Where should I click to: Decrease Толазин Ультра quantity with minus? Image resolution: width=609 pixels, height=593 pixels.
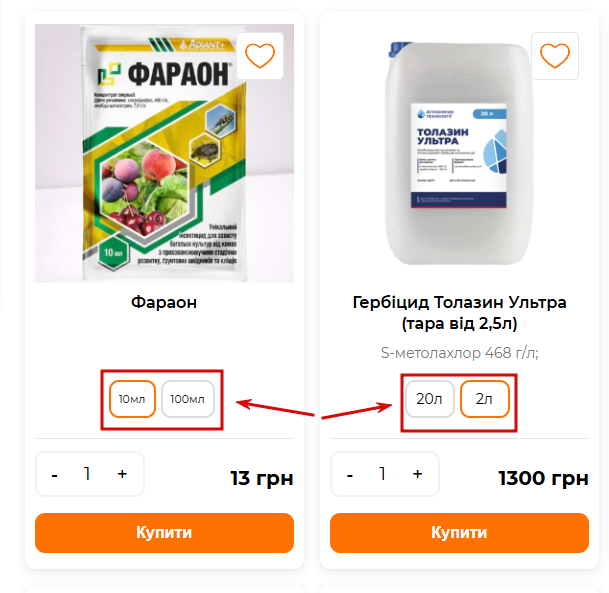(x=350, y=475)
